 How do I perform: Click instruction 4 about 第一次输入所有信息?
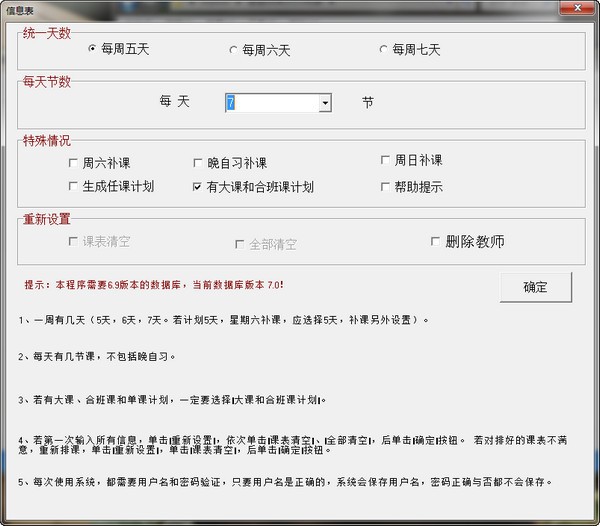tap(292, 445)
